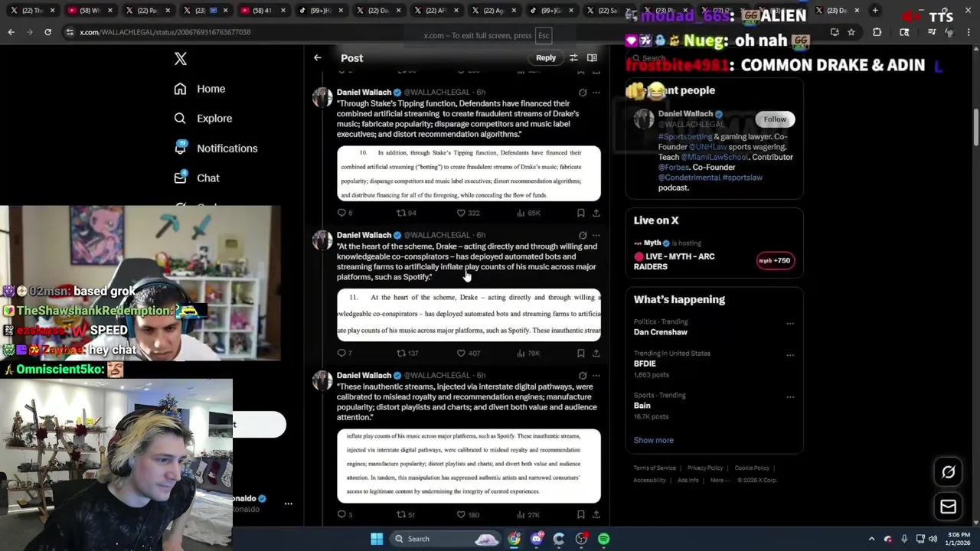This screenshot has height=551, width=980.
Task: Open Chat in X sidebar
Action: click(x=197, y=178)
